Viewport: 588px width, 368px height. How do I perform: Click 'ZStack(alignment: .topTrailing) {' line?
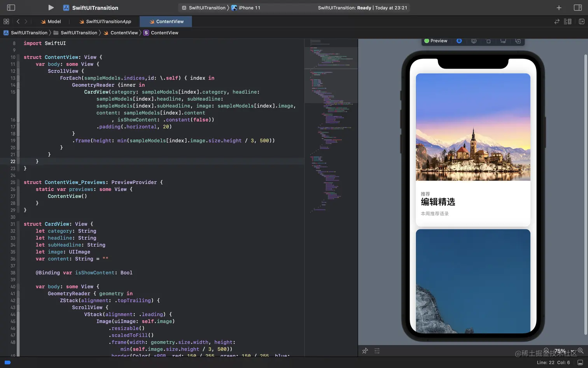pos(110,301)
